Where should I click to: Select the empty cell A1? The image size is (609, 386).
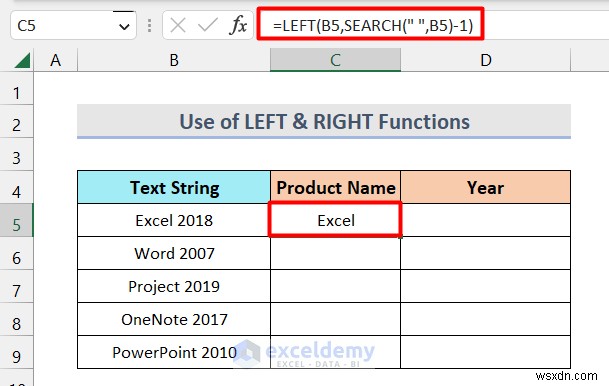(x=56, y=88)
